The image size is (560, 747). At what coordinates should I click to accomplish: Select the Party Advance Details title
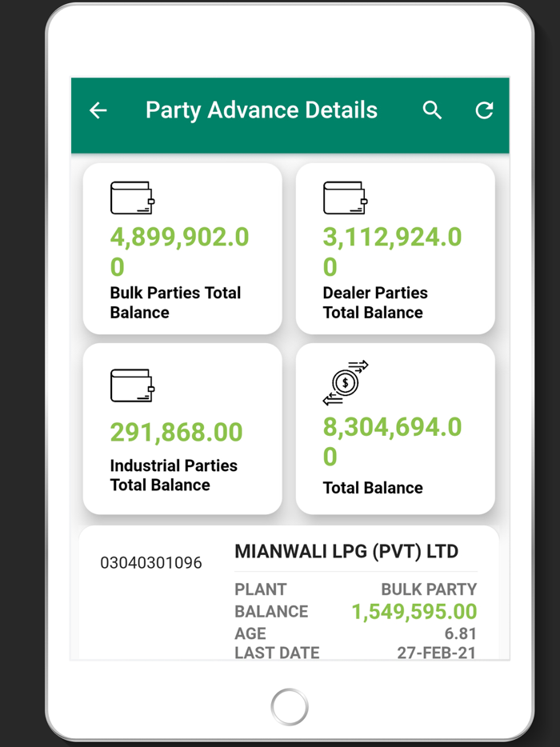(262, 110)
